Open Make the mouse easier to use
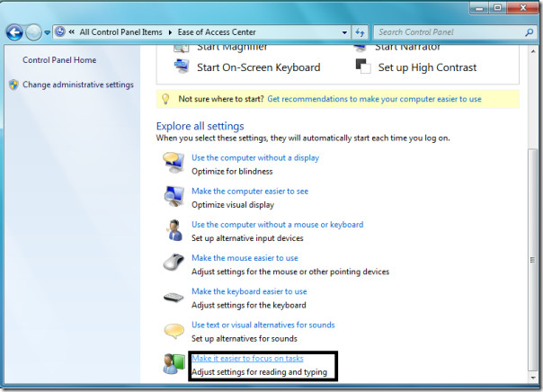Viewport: 543px width, 392px height. [245, 258]
